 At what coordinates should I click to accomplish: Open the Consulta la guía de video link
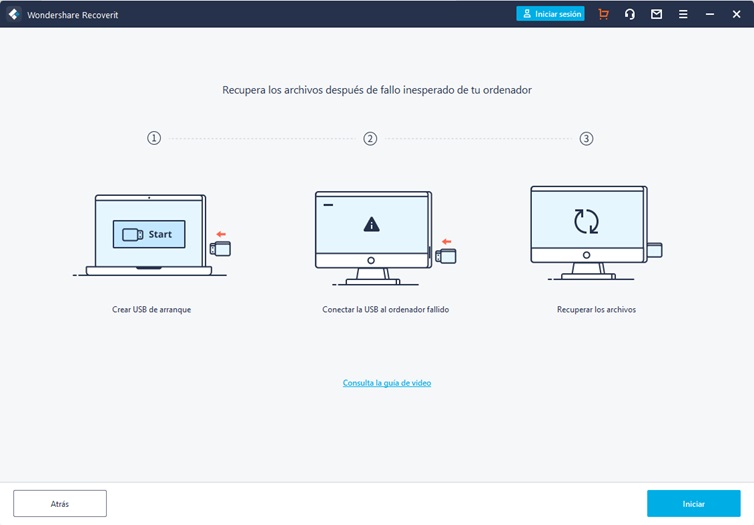click(387, 383)
